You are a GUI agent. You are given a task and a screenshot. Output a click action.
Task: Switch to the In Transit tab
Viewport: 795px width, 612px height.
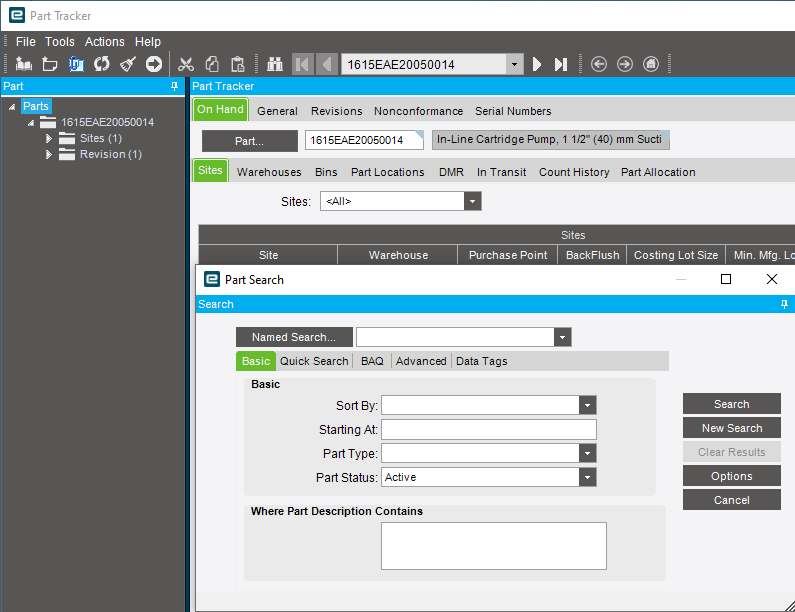pyautogui.click(x=501, y=172)
